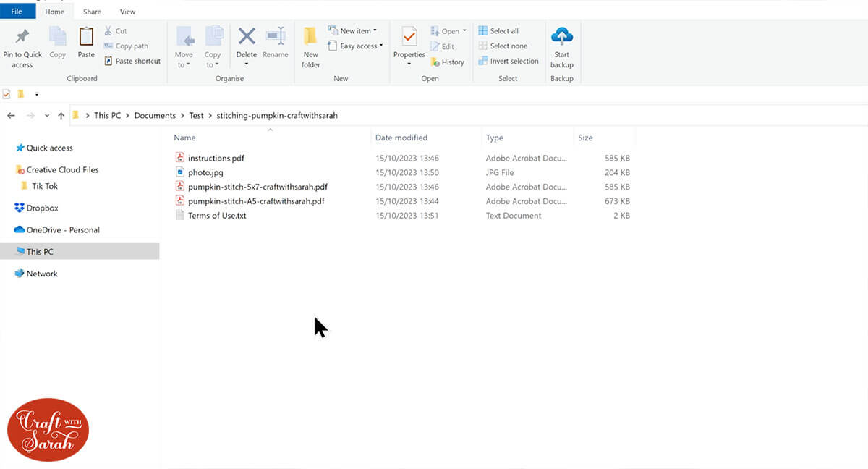The height and width of the screenshot is (469, 868).
Task: Click the Pin to Quick access icon
Action: (x=22, y=38)
